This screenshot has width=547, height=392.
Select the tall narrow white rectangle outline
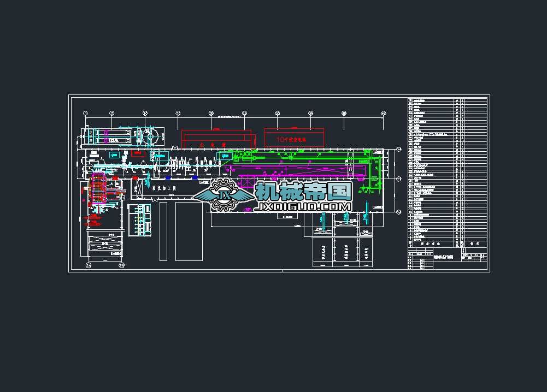pyautogui.click(x=163, y=231)
